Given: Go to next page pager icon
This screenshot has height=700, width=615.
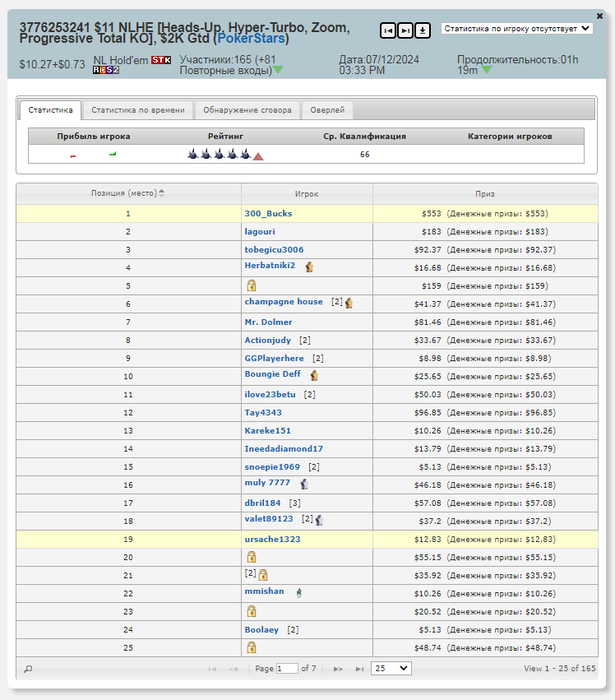Looking at the screenshot, I should 338,669.
